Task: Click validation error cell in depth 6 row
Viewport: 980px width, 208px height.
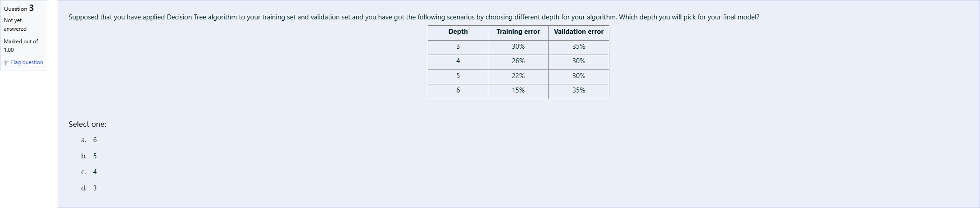Action: click(x=578, y=90)
